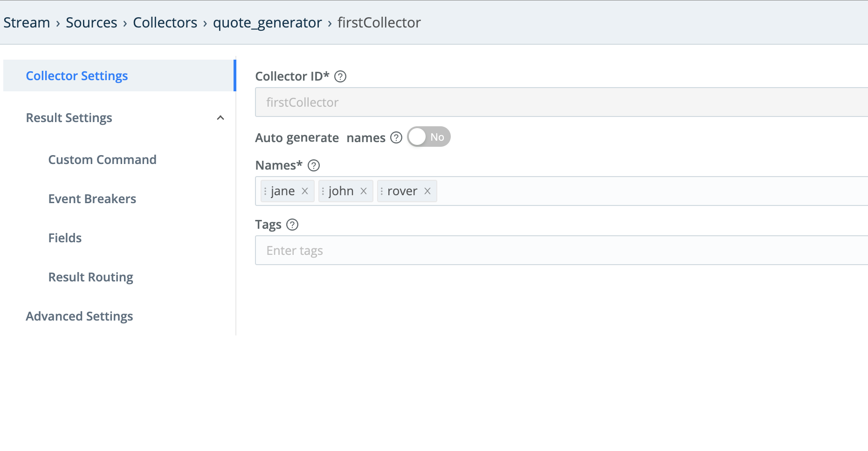This screenshot has height=451, width=868.
Task: Collapse the Result Settings section
Action: click(220, 118)
